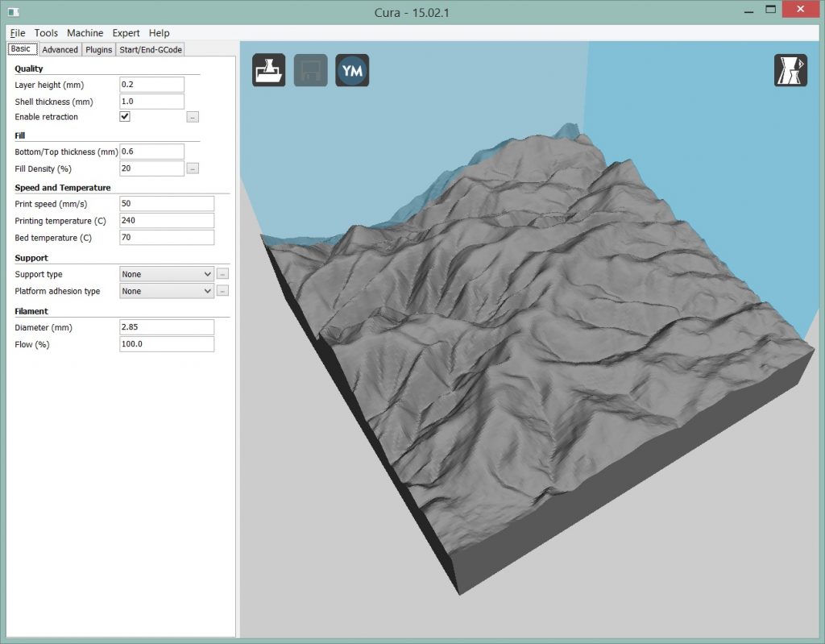
Task: Open the View mode icon at top right
Action: click(790, 71)
